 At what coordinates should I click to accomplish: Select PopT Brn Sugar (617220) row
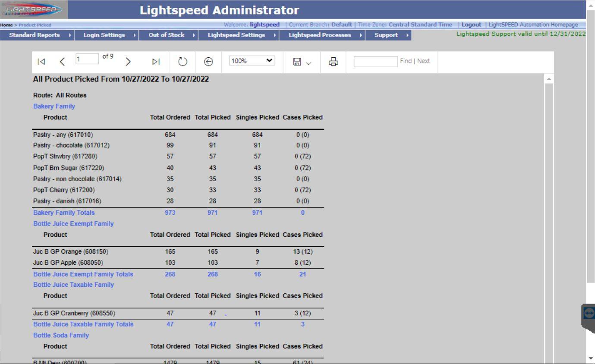178,168
